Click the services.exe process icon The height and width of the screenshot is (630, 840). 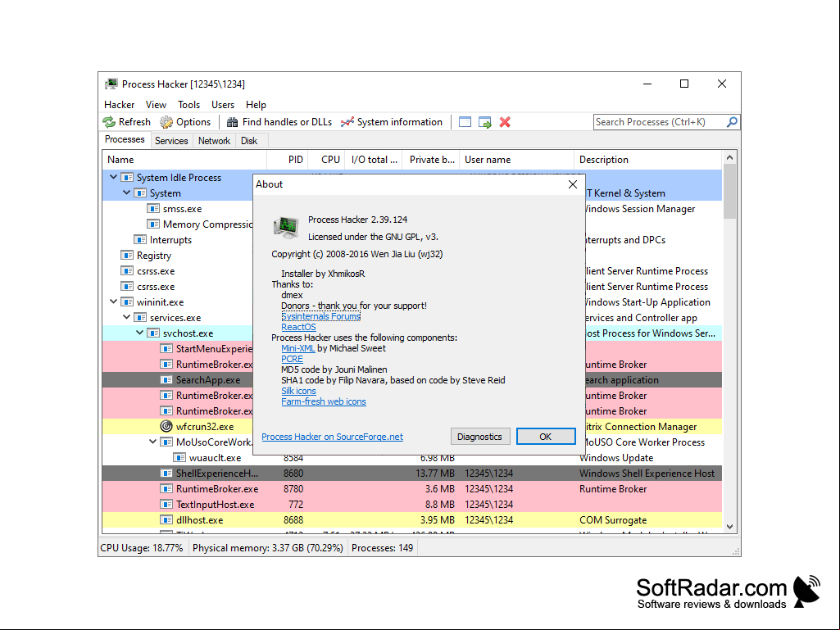[x=140, y=317]
